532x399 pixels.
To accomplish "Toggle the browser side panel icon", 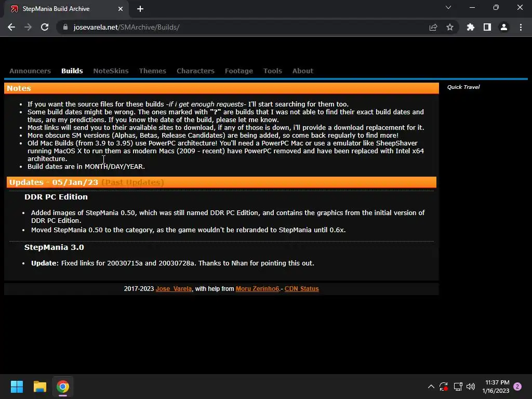I will 487,27.
